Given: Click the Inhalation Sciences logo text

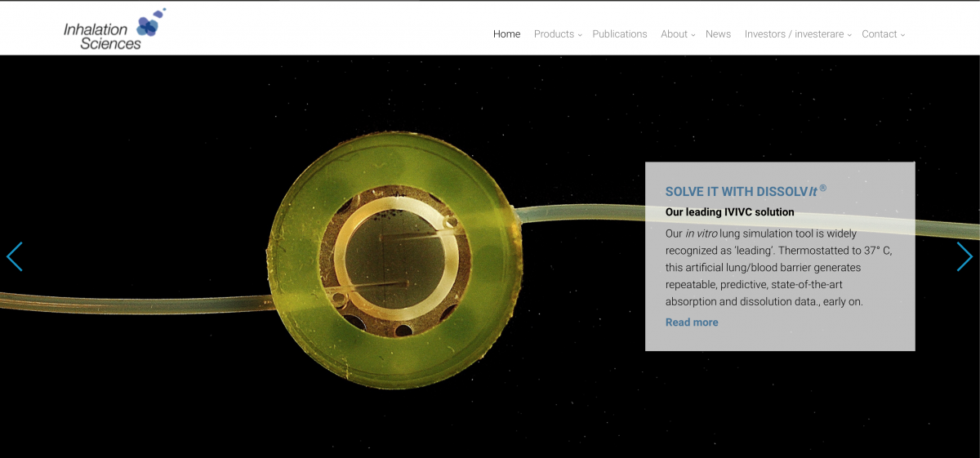Looking at the screenshot, I should click(x=102, y=37).
